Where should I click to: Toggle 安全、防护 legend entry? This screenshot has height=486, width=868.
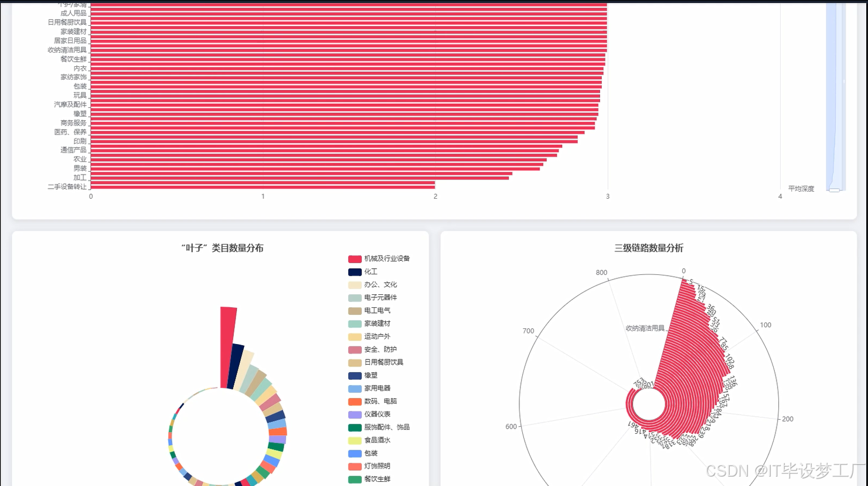[373, 349]
